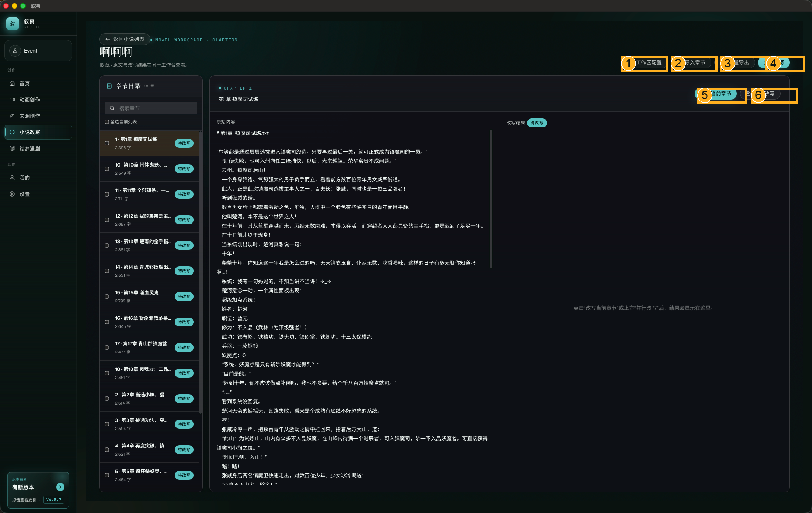Open 我的 via its person icon
The height and width of the screenshot is (513, 812).
click(x=12, y=178)
